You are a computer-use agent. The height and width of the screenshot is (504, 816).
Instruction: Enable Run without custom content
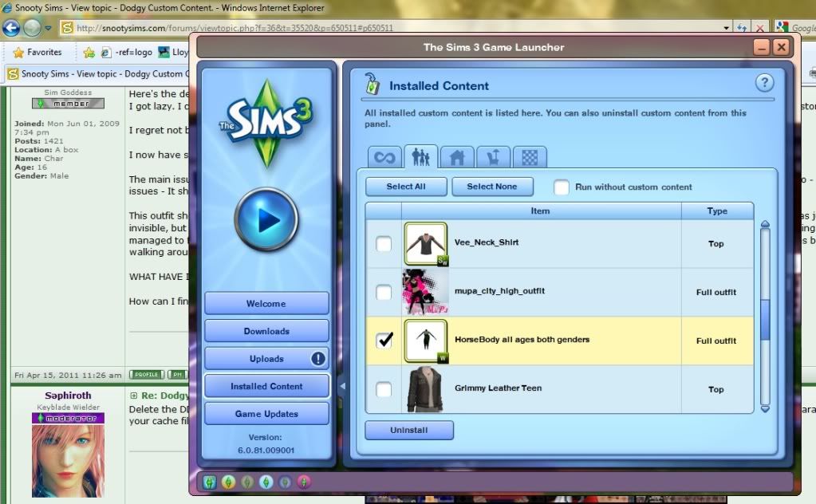point(562,187)
